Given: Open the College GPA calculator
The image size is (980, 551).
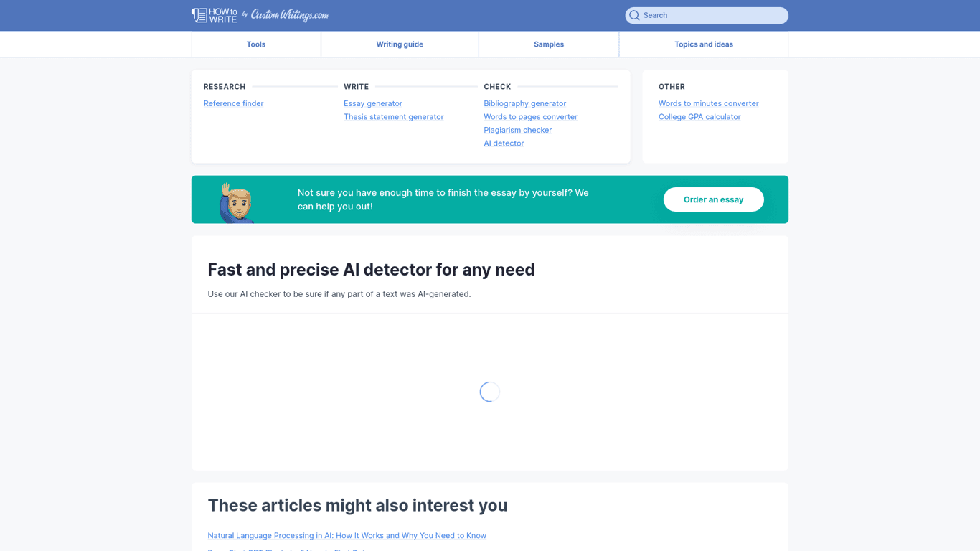Looking at the screenshot, I should [699, 116].
